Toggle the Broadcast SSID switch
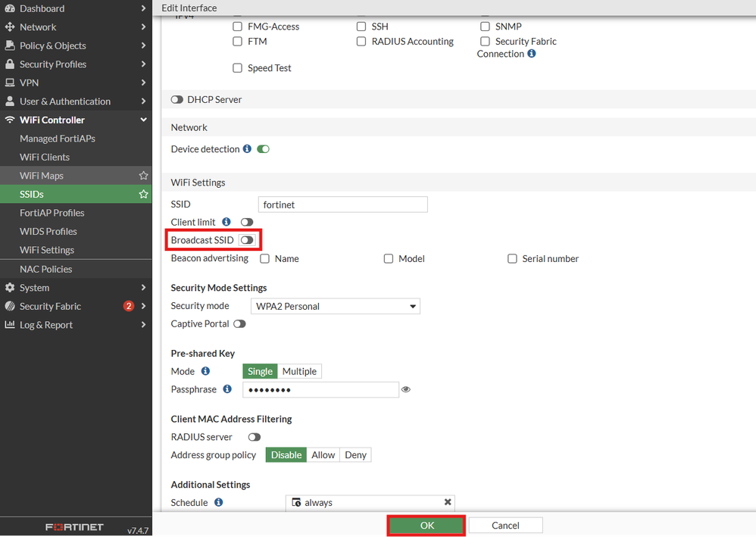Screen dimensions: 756x537 tap(247, 240)
